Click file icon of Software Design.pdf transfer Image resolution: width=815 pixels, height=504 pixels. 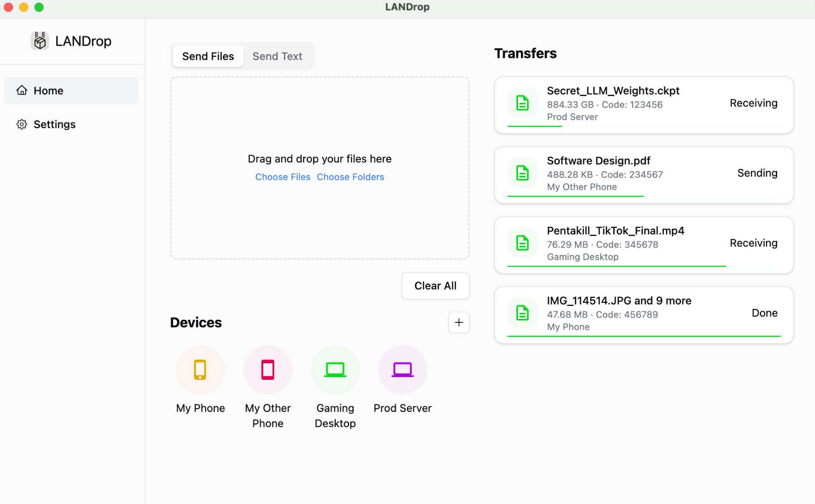522,173
